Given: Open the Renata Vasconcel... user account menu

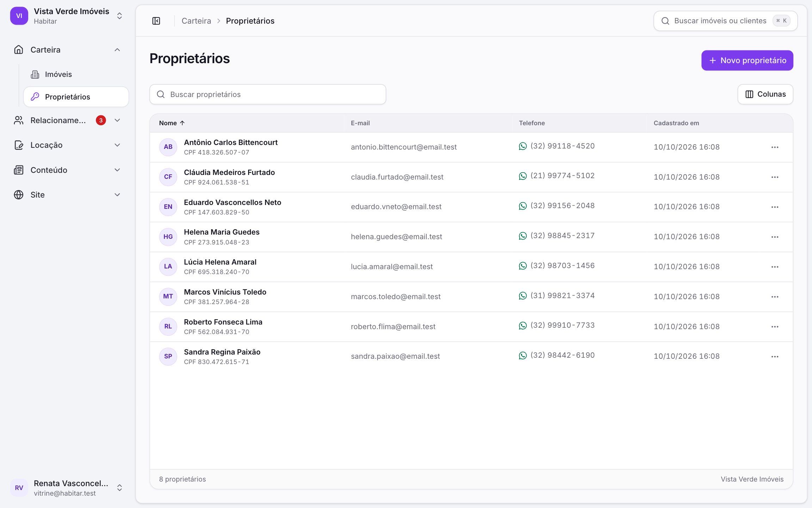Looking at the screenshot, I should pyautogui.click(x=67, y=488).
